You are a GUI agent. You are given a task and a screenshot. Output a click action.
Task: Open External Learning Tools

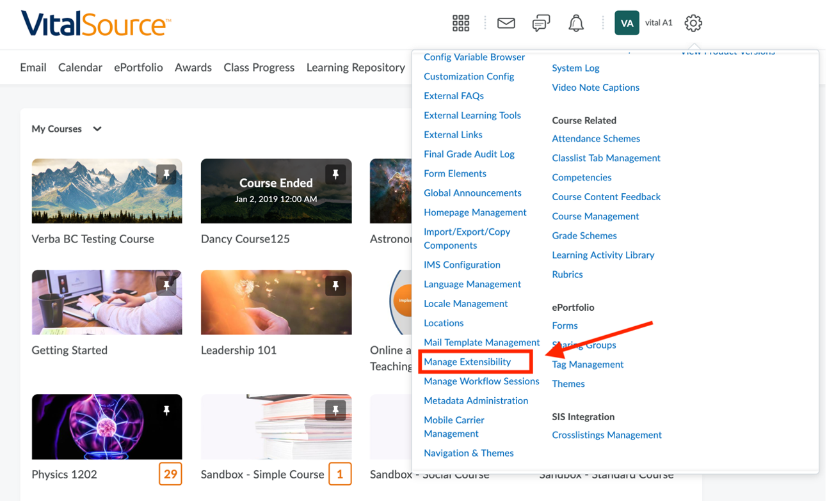point(472,115)
